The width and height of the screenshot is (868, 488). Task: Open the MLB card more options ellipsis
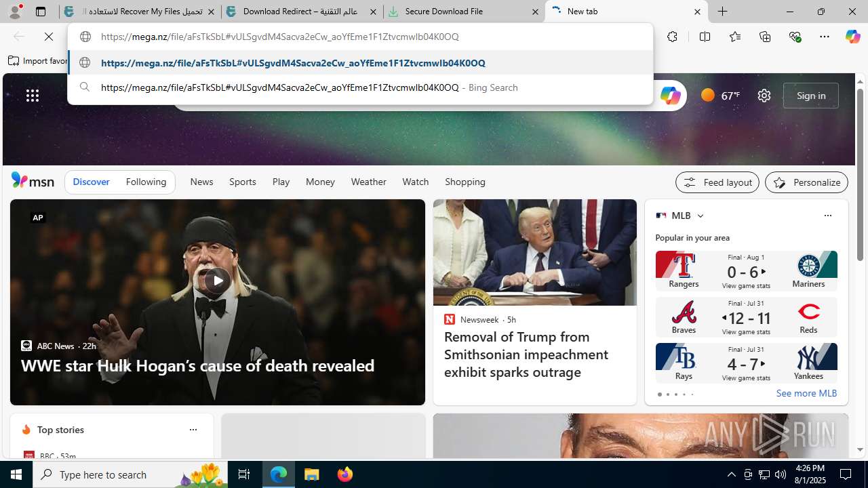tap(827, 216)
